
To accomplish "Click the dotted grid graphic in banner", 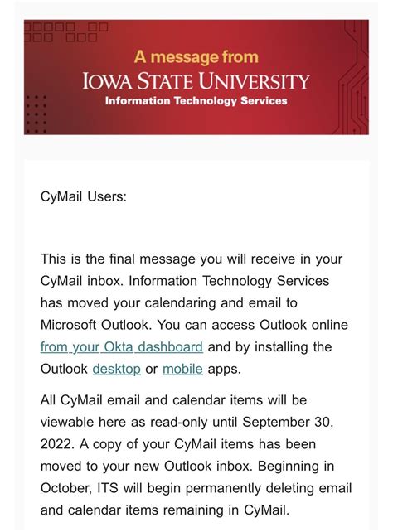I will pyautogui.click(x=36, y=114).
